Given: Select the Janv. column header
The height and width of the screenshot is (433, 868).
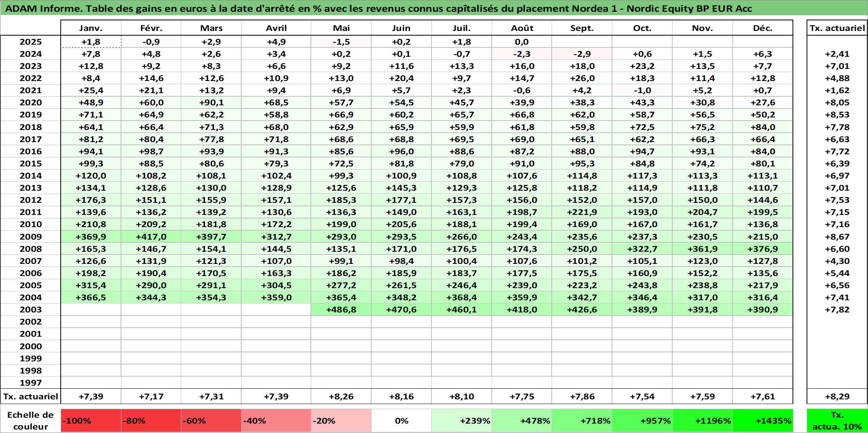Looking at the screenshot, I should [91, 28].
